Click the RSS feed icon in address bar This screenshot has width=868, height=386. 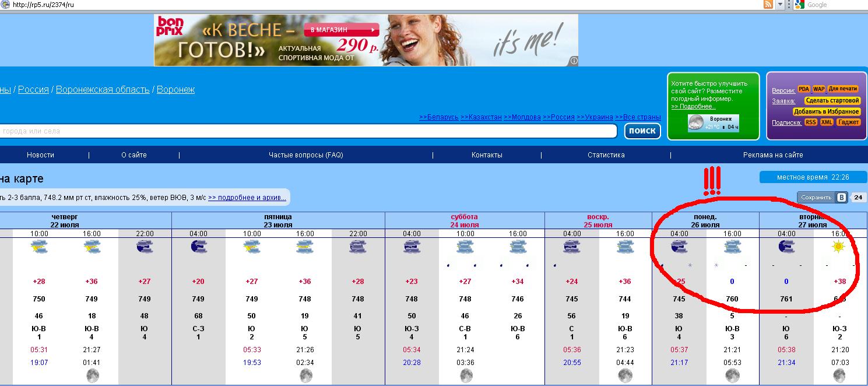pos(768,5)
